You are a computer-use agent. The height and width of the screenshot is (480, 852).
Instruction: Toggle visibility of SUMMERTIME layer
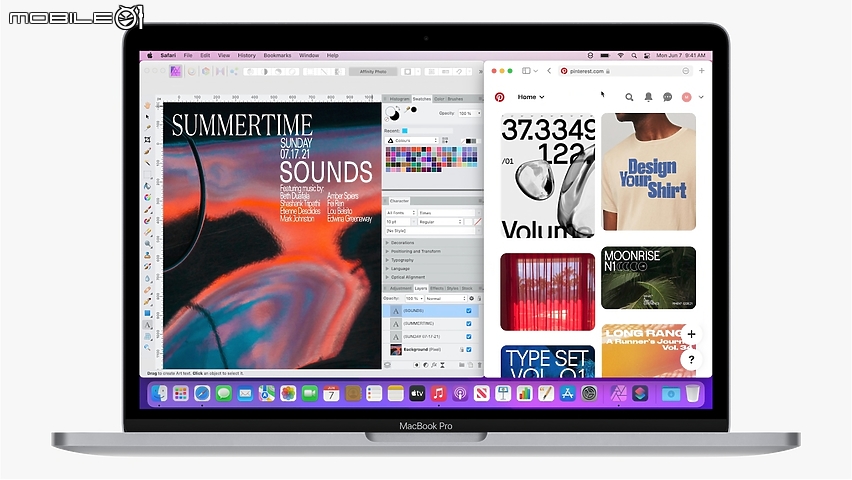tap(468, 324)
